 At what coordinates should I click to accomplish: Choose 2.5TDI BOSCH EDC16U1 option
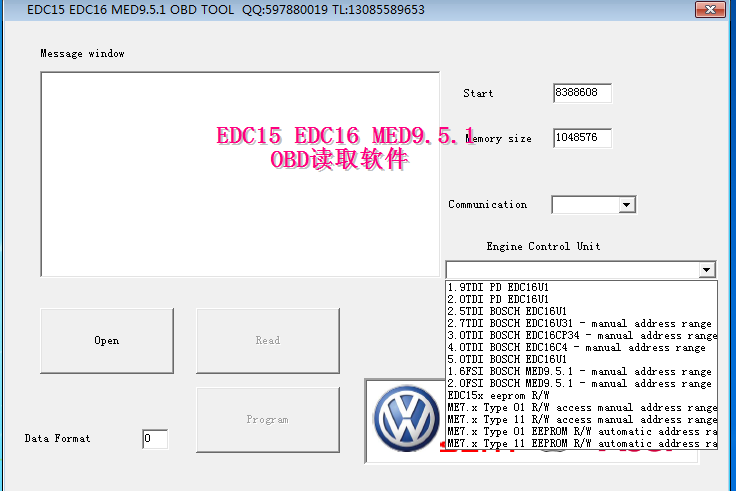click(581, 312)
